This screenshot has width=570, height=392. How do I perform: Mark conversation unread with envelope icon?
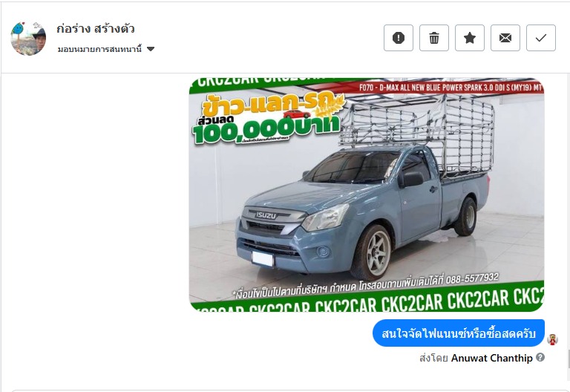505,38
